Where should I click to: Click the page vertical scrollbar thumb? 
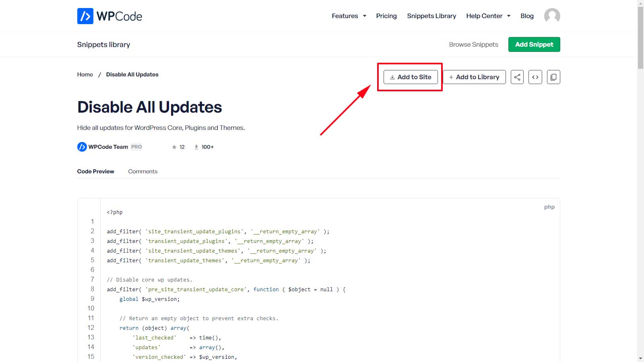[640, 37]
